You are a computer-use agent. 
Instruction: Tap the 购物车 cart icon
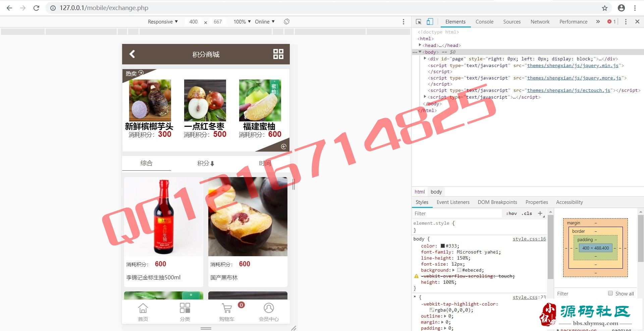click(x=227, y=312)
